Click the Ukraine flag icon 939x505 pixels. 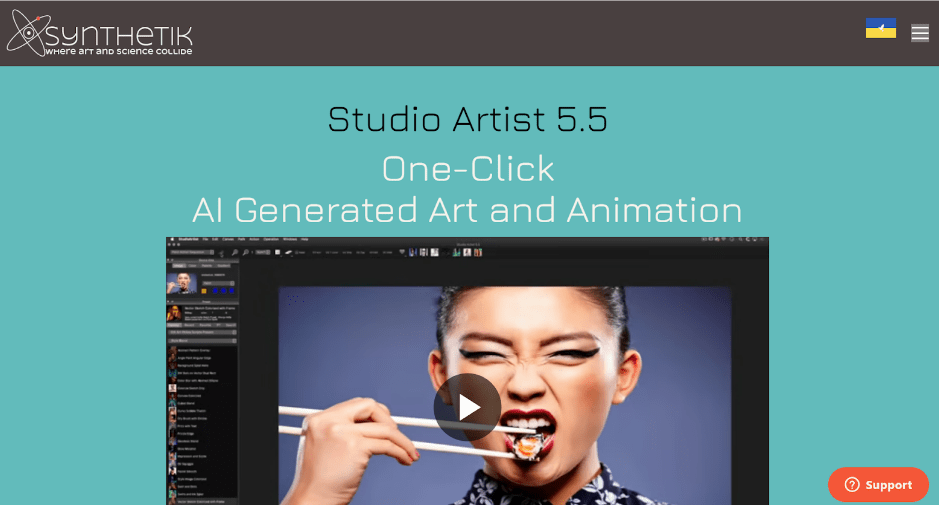pos(880,28)
